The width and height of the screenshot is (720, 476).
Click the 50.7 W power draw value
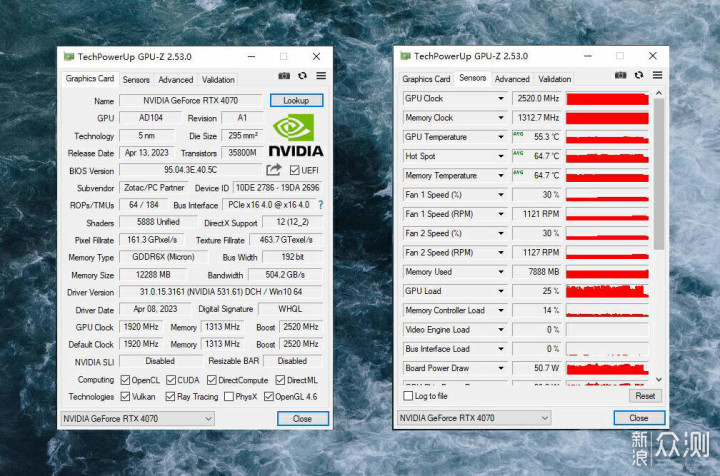(537, 368)
